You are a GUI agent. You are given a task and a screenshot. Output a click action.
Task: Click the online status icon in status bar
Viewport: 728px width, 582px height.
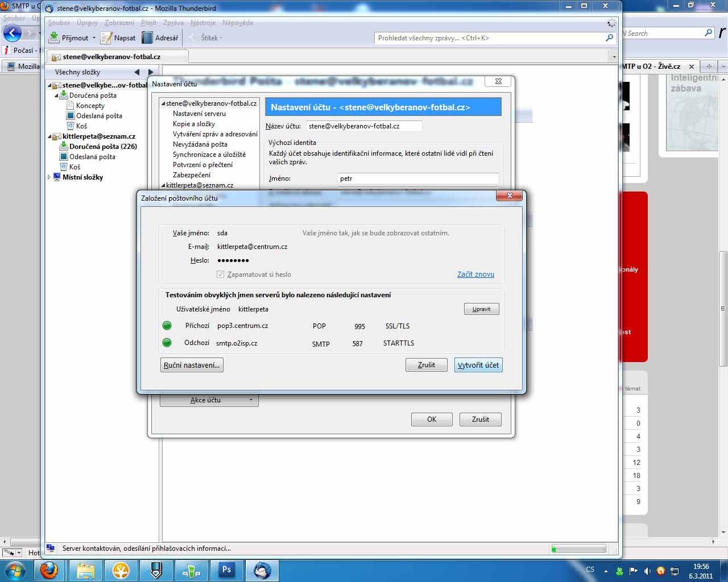click(51, 548)
